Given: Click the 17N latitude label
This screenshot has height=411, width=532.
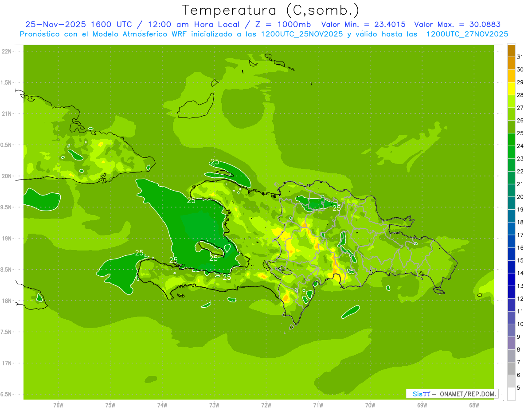Looking at the screenshot, I should [7, 363].
